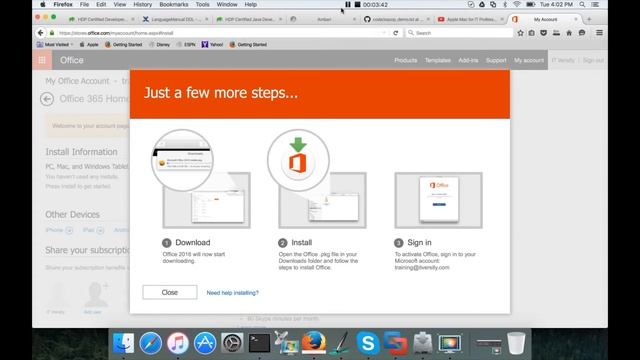
Task: Click the browser Search field
Action: click(x=459, y=33)
